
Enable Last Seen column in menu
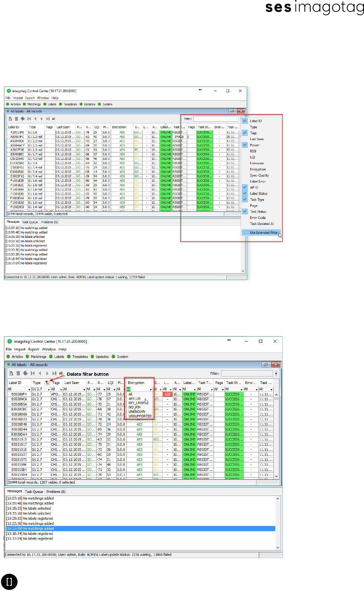[257, 139]
